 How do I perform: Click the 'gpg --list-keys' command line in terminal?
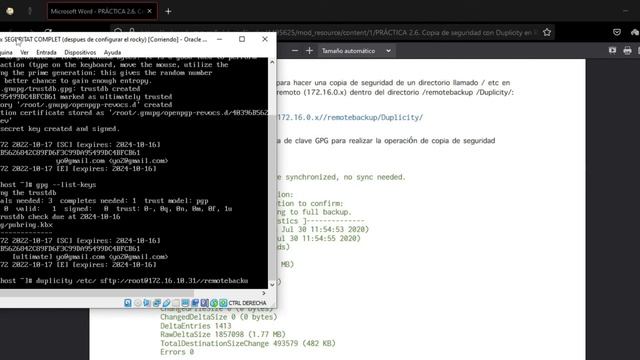click(x=48, y=184)
